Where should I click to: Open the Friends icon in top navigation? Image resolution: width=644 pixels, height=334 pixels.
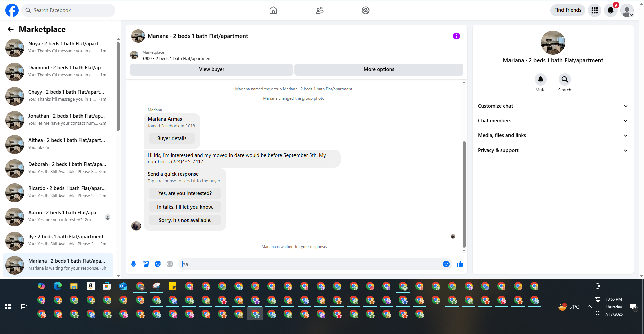(320, 10)
